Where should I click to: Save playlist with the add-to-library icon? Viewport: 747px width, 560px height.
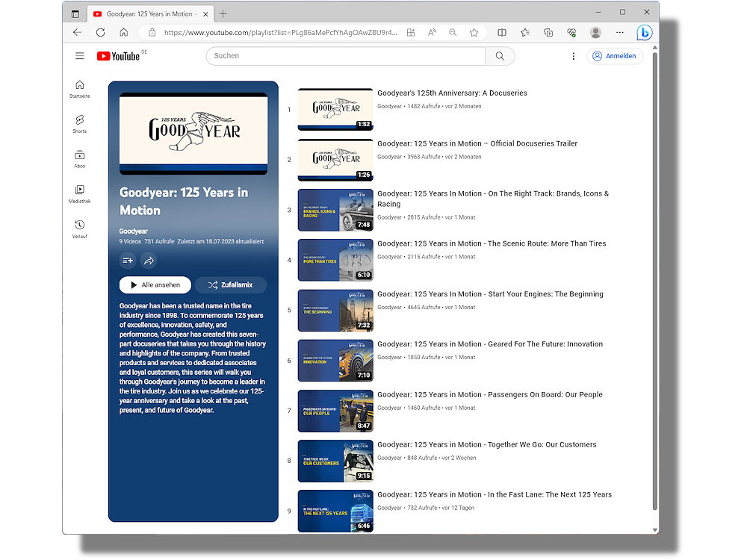128,261
